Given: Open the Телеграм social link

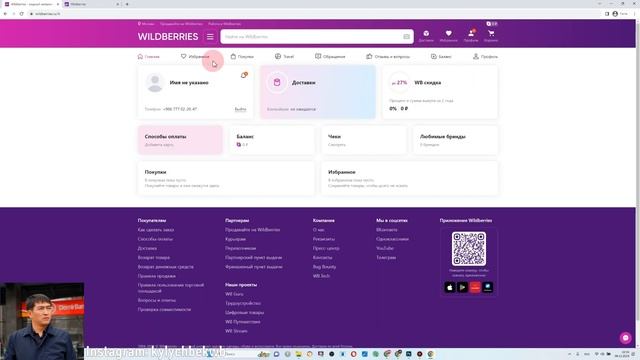Looking at the screenshot, I should 386,258.
